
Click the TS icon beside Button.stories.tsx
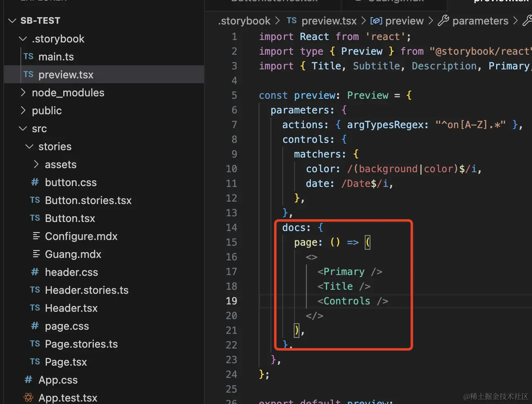pyautogui.click(x=35, y=200)
